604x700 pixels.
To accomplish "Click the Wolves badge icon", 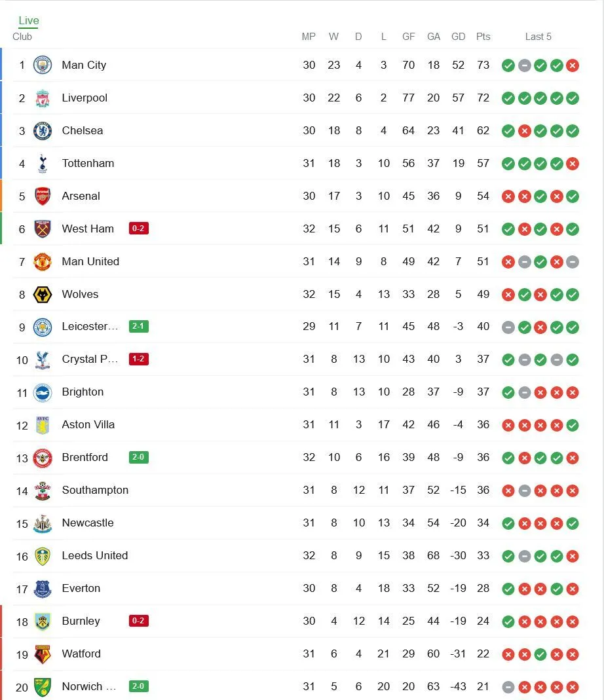I will pyautogui.click(x=43, y=294).
